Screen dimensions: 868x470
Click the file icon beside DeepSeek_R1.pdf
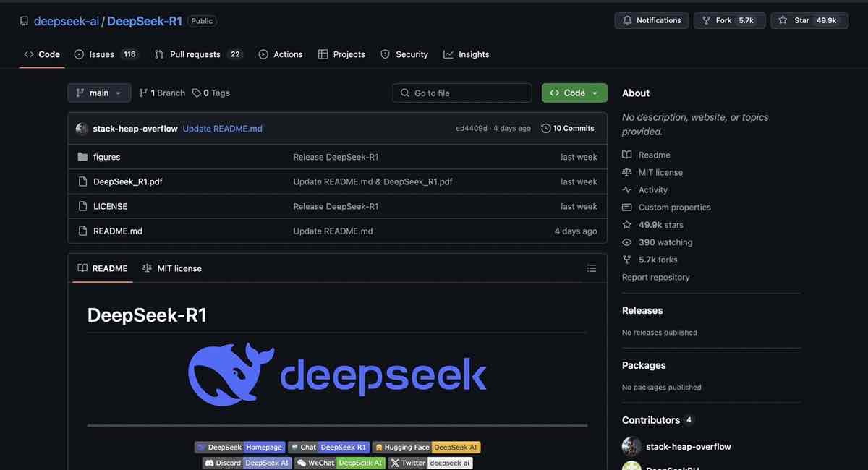(82, 181)
